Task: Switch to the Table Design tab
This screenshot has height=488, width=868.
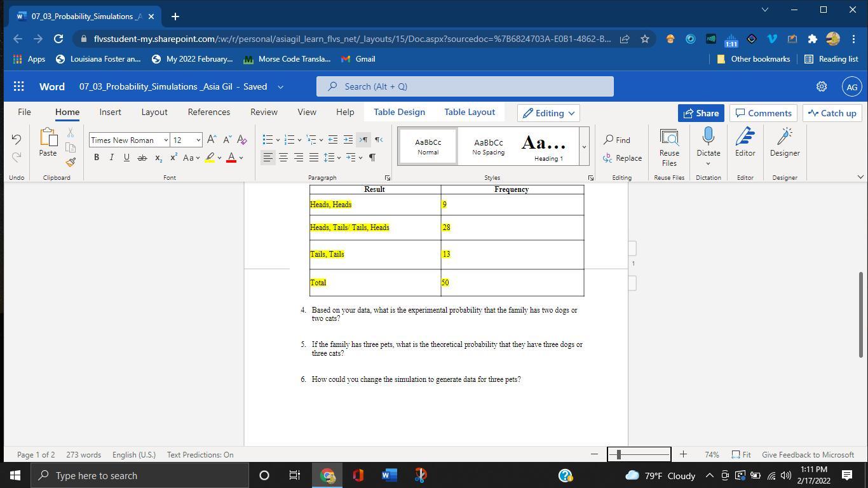Action: pyautogui.click(x=399, y=112)
